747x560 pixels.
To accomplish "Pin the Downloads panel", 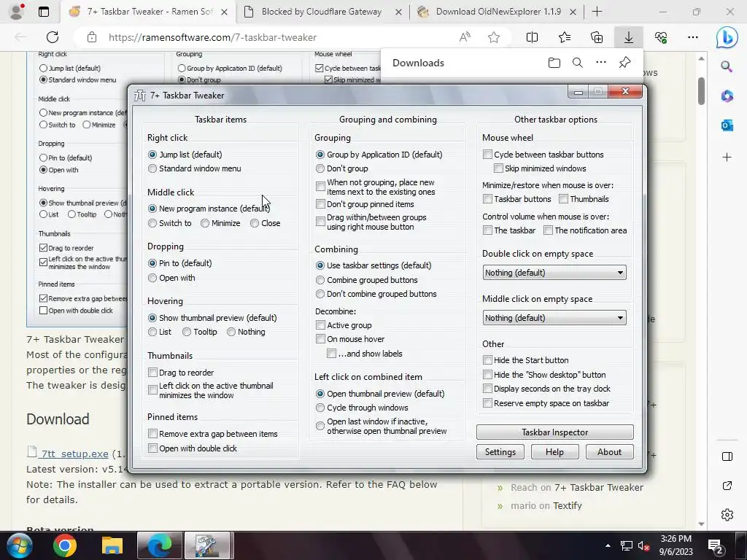I will (624, 63).
